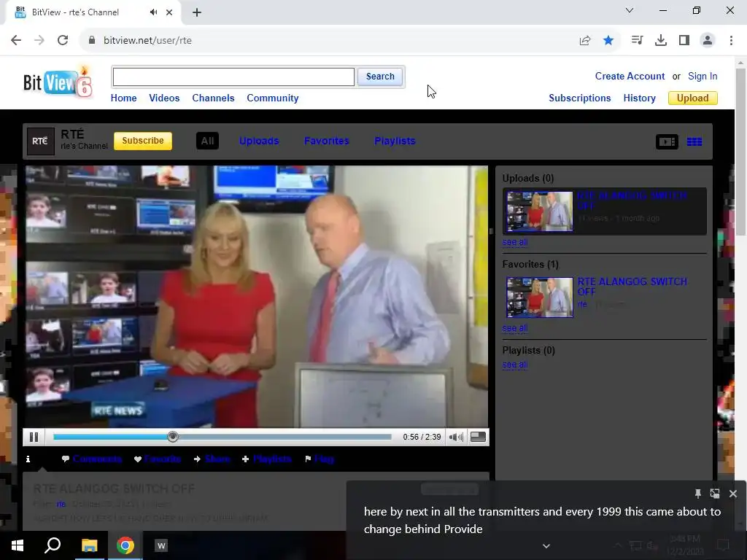Click the RTÉ channel avatar

(41, 141)
